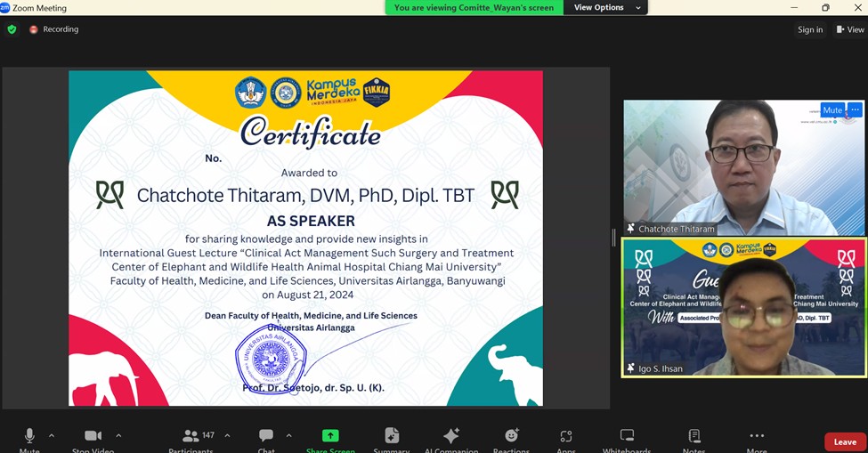Stop video using the camera icon
This screenshot has height=453, width=868.
point(93,436)
